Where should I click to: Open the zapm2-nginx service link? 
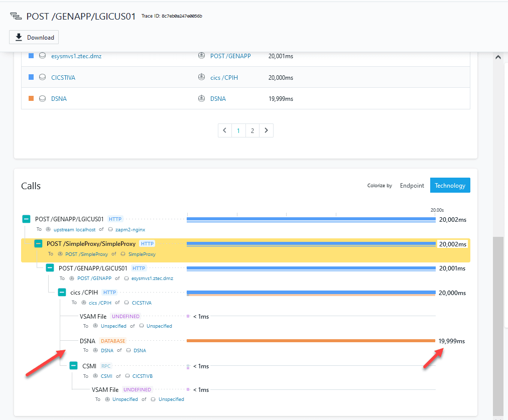tap(130, 230)
